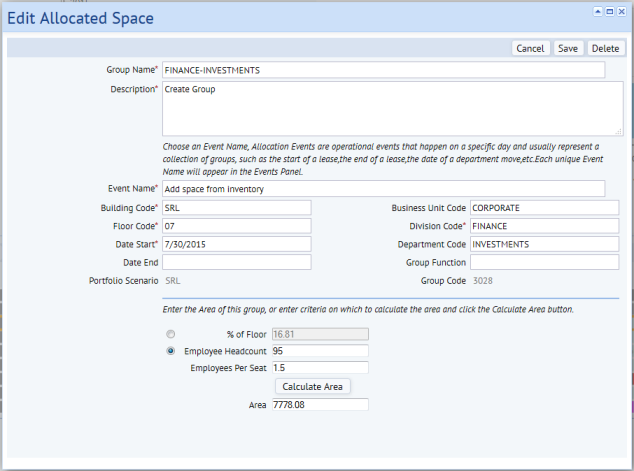This screenshot has width=634, height=471.
Task: Save the allocated space changes
Action: click(568, 49)
